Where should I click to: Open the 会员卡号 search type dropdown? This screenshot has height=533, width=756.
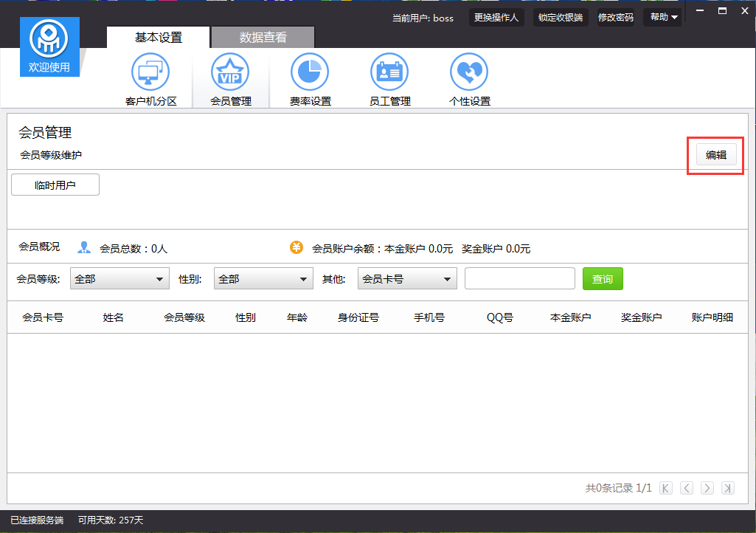[x=407, y=279]
